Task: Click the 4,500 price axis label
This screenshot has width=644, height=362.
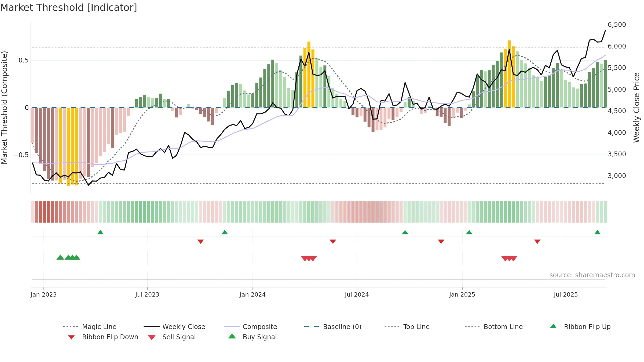Action: coord(617,111)
